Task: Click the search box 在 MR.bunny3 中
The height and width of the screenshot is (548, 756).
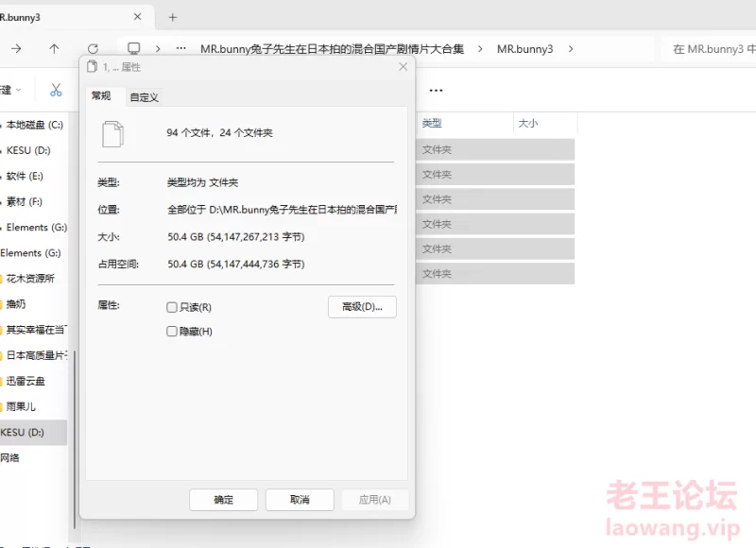Action: (709, 49)
